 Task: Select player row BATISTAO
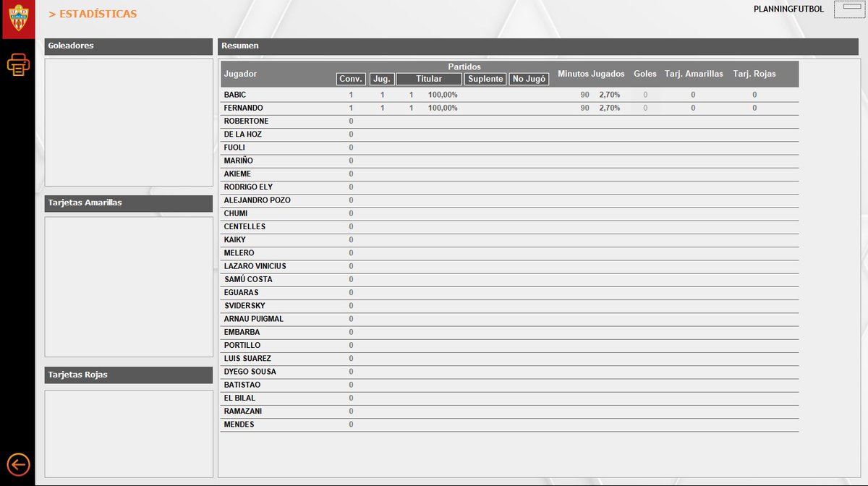(x=510, y=385)
